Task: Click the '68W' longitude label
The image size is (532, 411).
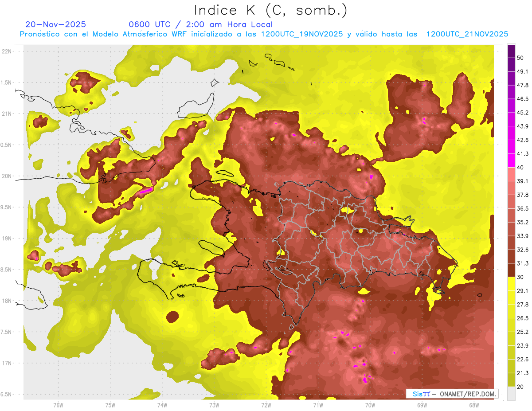Action: pos(474,405)
